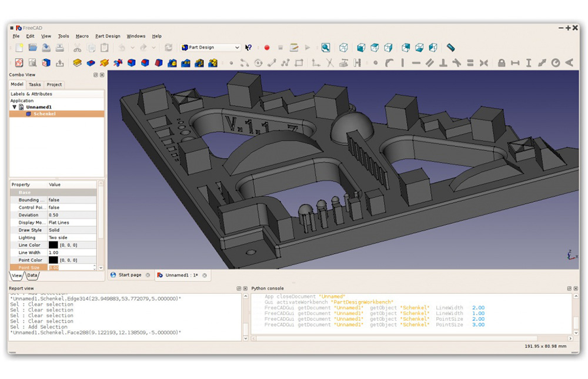The height and width of the screenshot is (379, 588).
Task: Click the Groove tool icon
Action: click(118, 63)
